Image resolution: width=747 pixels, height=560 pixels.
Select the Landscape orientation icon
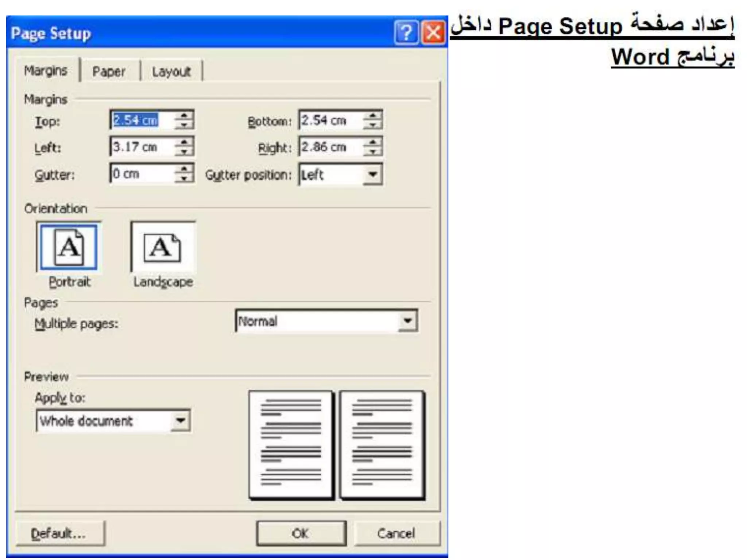pos(163,247)
